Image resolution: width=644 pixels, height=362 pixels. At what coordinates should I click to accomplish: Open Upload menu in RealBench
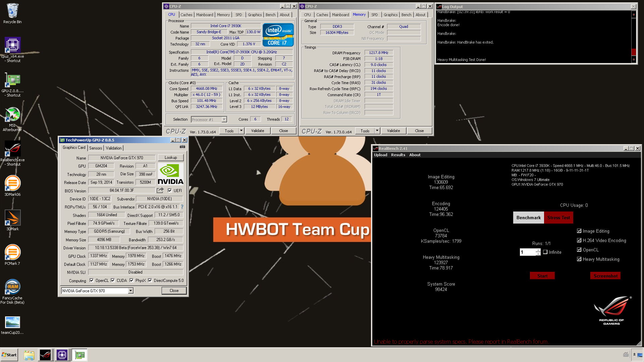380,155
